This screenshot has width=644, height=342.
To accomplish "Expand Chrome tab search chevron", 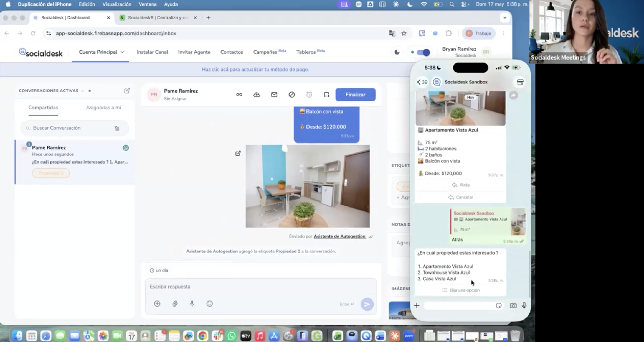I will [505, 17].
